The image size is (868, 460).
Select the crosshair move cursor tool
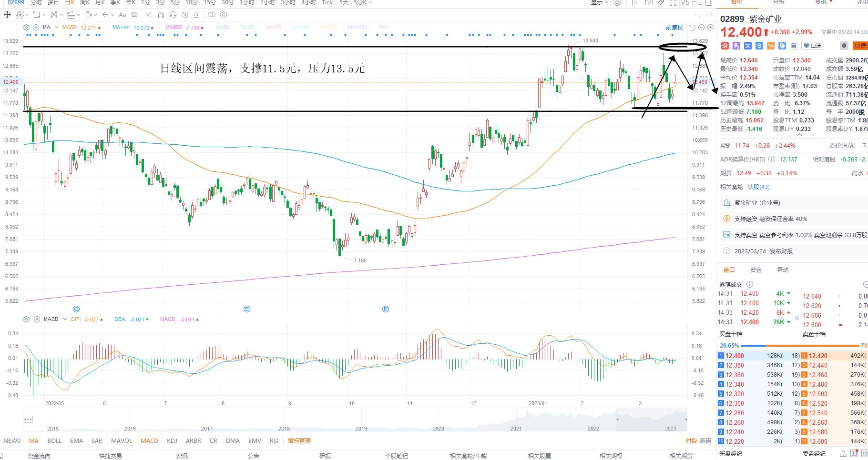tap(7, 15)
